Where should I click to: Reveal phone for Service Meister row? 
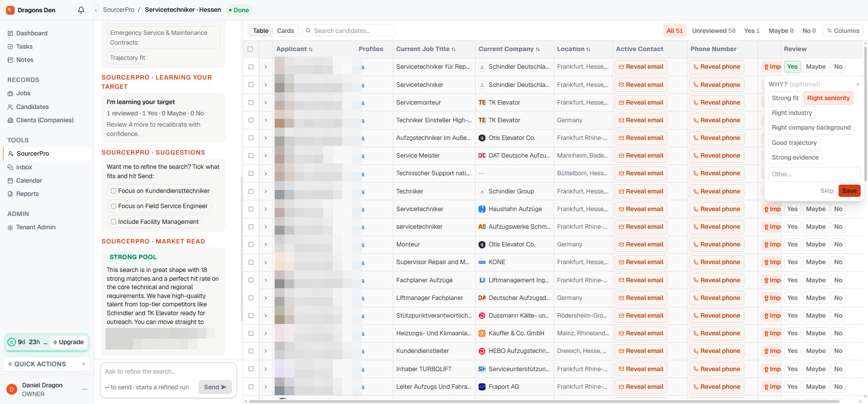(x=716, y=156)
